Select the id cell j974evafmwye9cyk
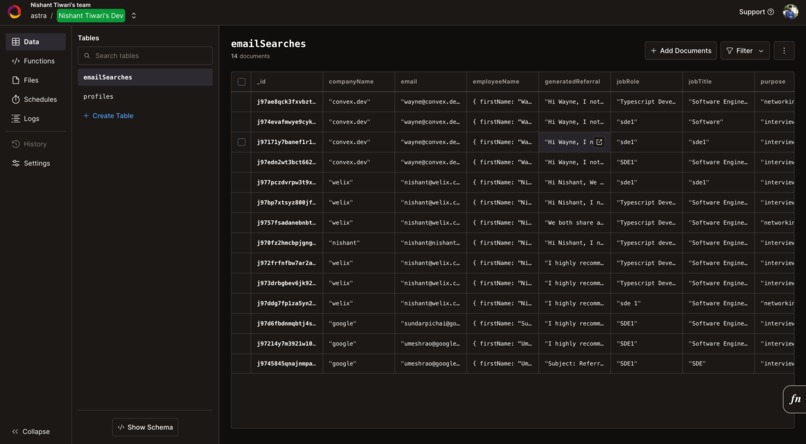 (287, 122)
